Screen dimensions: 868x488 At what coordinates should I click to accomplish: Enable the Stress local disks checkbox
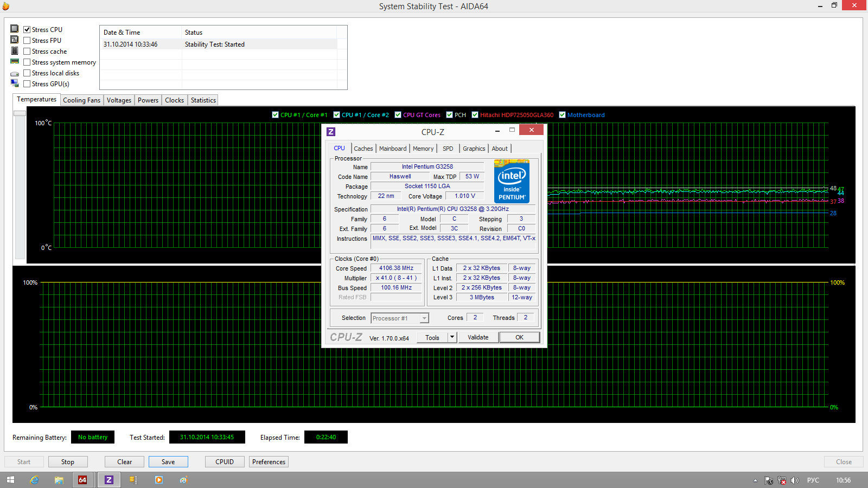pyautogui.click(x=27, y=73)
